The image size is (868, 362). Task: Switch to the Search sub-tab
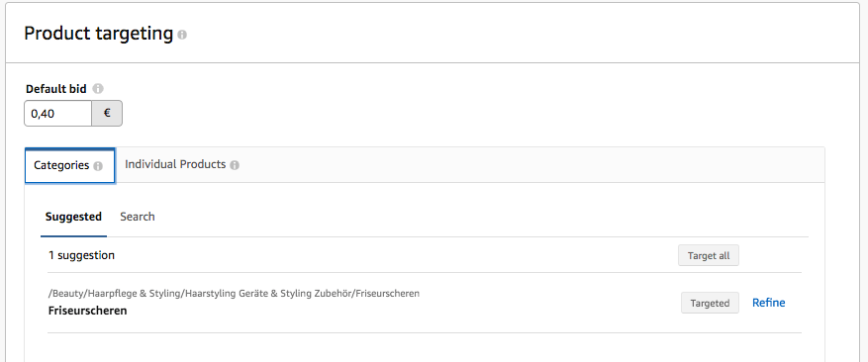tap(138, 217)
